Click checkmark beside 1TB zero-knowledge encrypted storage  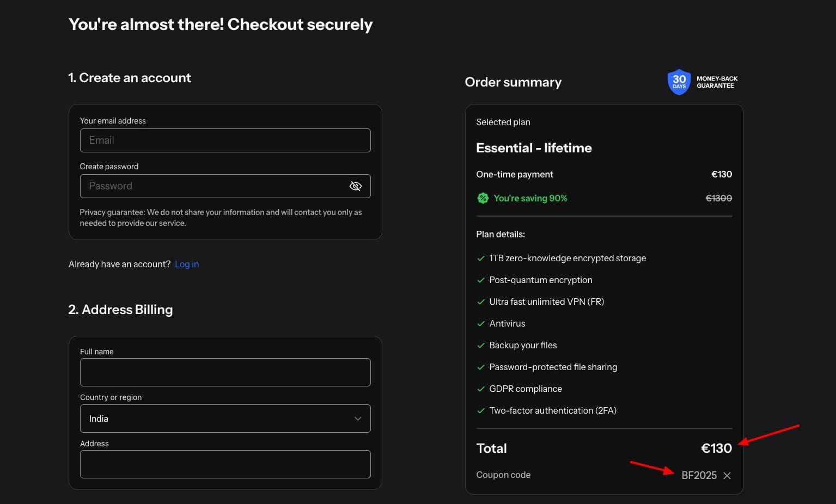click(x=481, y=259)
